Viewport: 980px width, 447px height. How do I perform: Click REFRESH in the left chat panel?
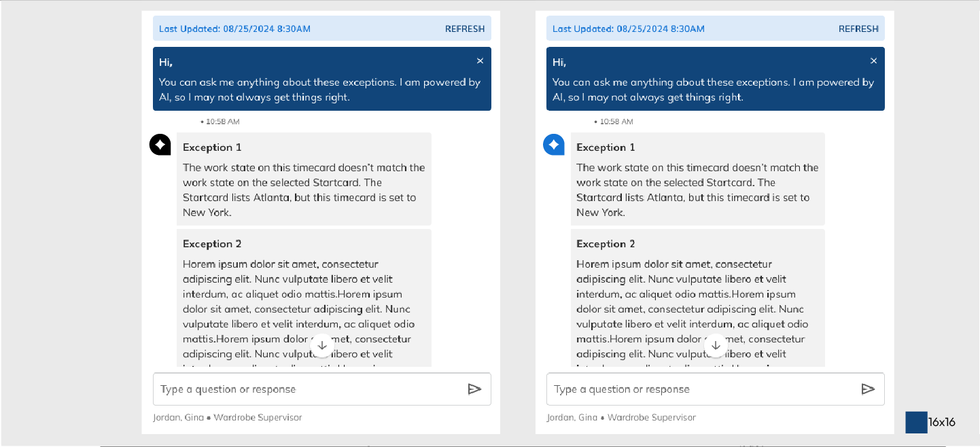(465, 29)
